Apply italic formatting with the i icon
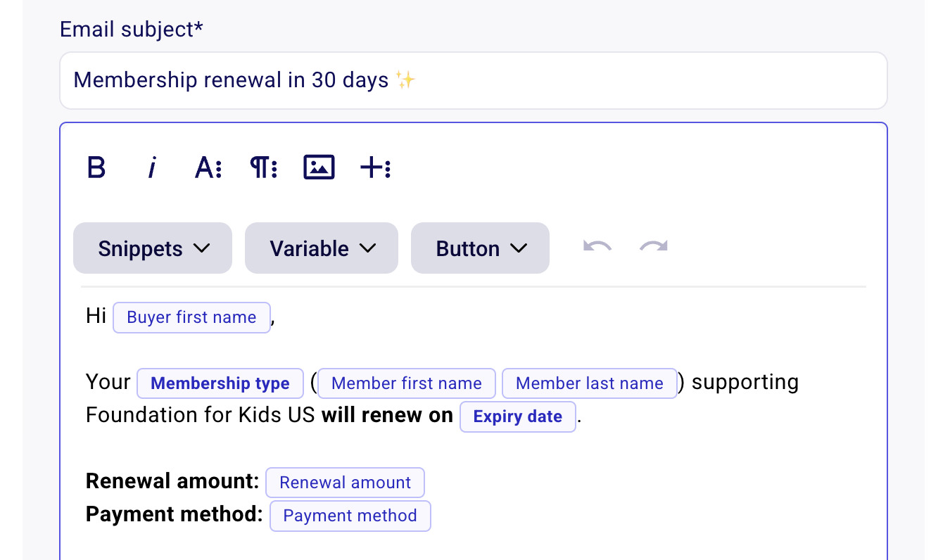950x560 pixels. pyautogui.click(x=152, y=168)
